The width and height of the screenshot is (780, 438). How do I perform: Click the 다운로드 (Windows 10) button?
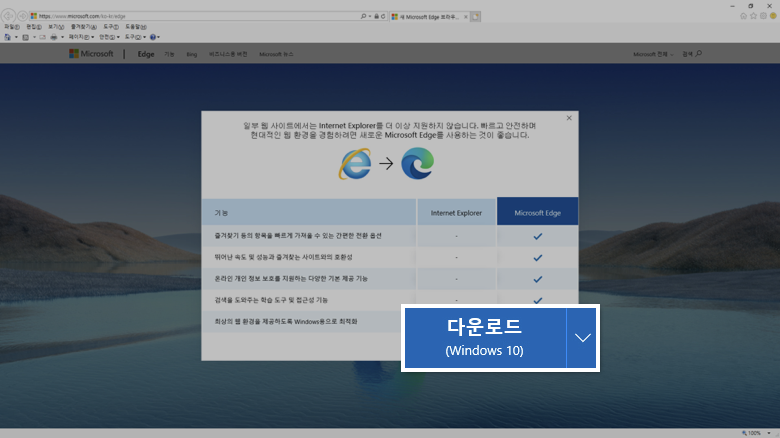[484, 338]
